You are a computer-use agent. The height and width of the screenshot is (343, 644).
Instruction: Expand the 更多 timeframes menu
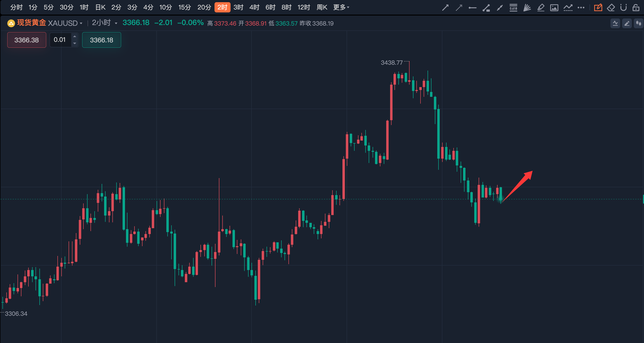tap(341, 8)
